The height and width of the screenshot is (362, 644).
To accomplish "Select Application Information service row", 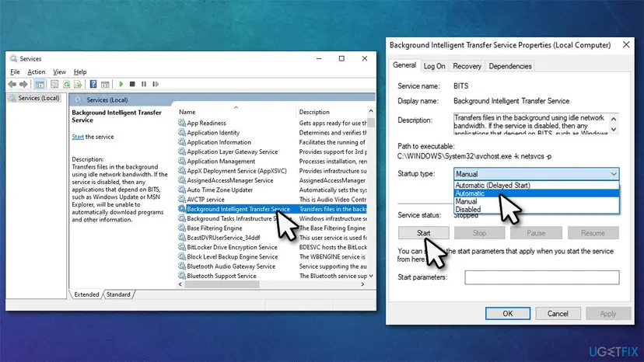I will (272, 142).
